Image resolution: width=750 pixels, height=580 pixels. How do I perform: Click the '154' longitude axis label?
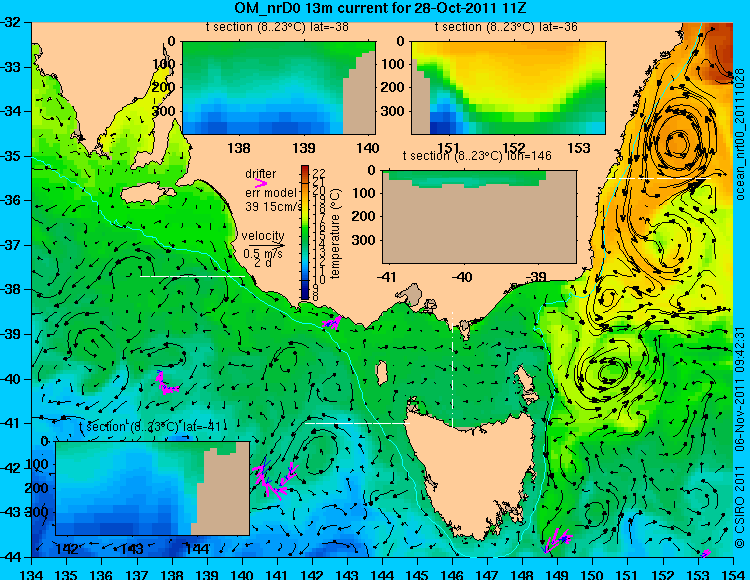[x=733, y=574]
